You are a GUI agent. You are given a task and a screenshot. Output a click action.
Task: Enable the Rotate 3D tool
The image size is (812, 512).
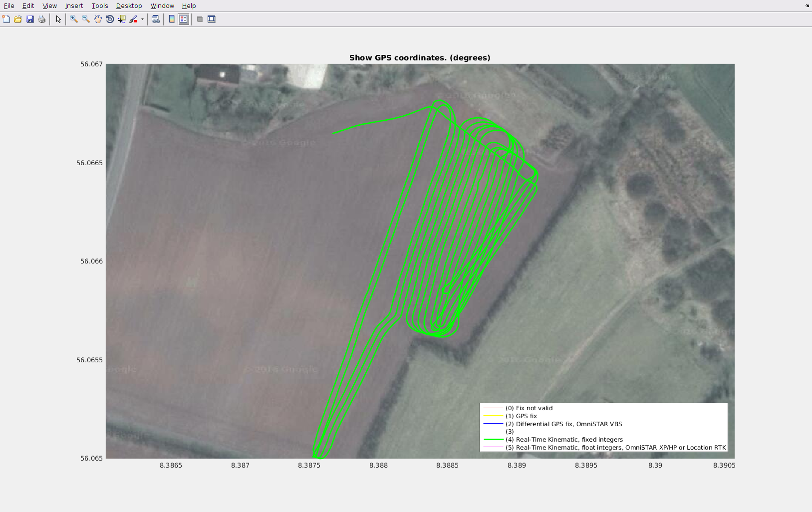tap(110, 19)
